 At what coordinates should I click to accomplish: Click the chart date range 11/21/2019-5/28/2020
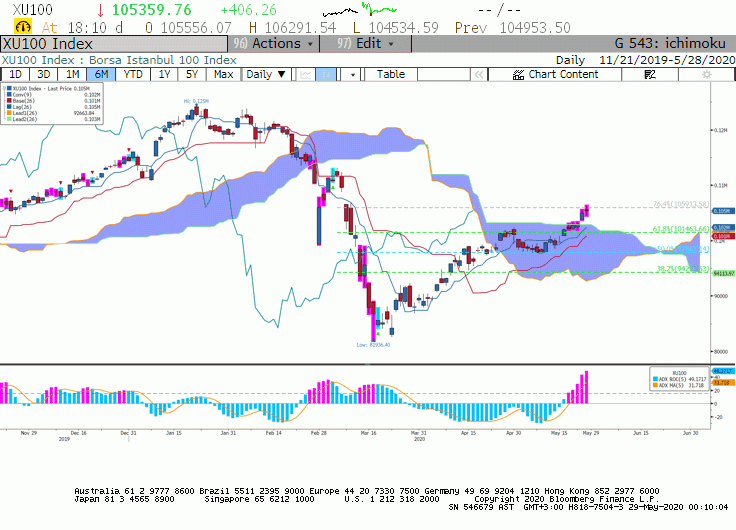click(667, 60)
